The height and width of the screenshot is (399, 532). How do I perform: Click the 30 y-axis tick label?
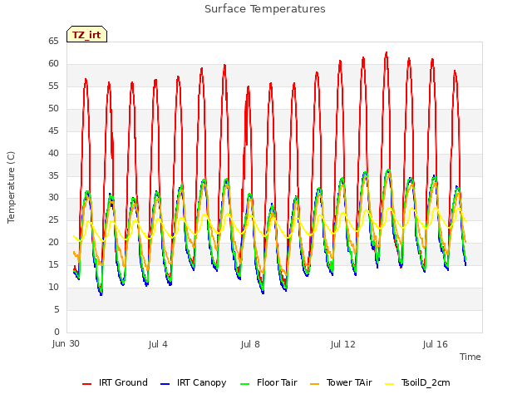[x=53, y=198]
